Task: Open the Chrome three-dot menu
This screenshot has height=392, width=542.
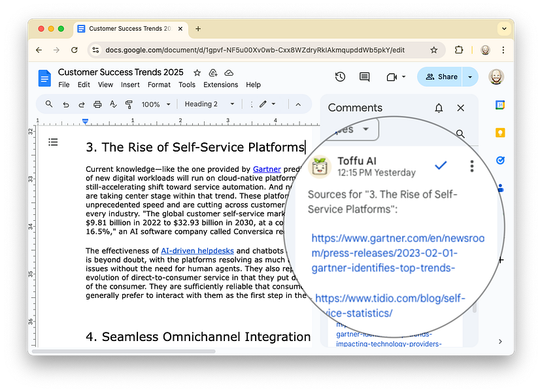Action: pos(503,50)
